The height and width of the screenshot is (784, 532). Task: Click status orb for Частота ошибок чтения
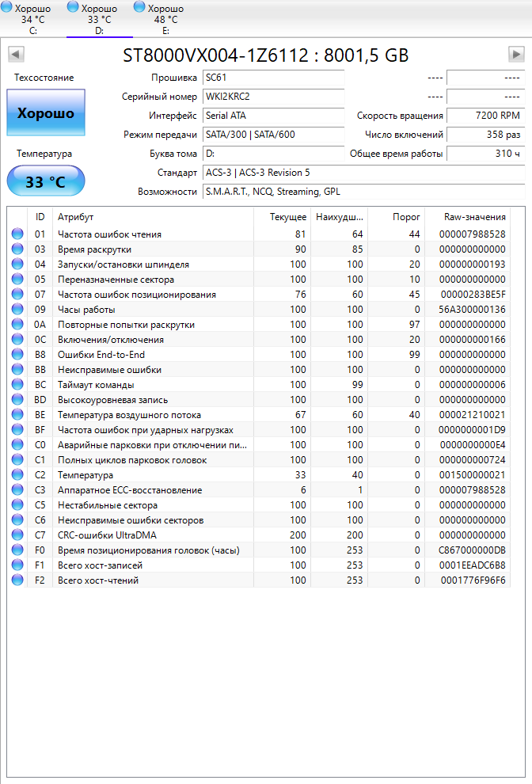(x=17, y=234)
